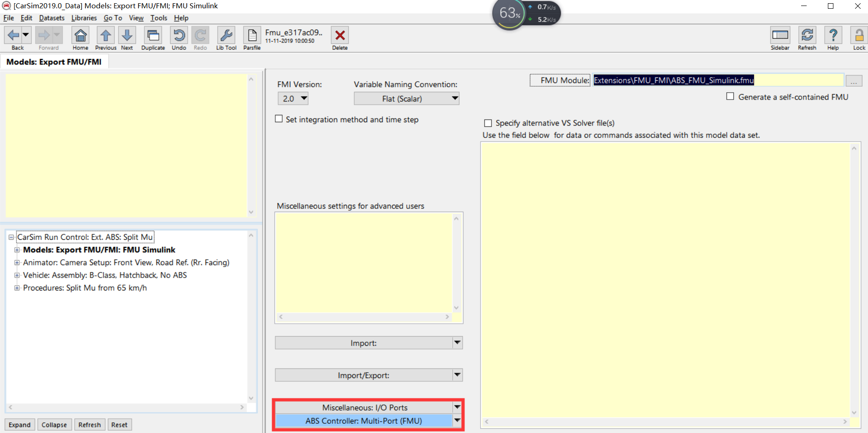This screenshot has height=433, width=868.
Task: Open the Flat (Scalar) naming convention dropdown
Action: (x=406, y=98)
